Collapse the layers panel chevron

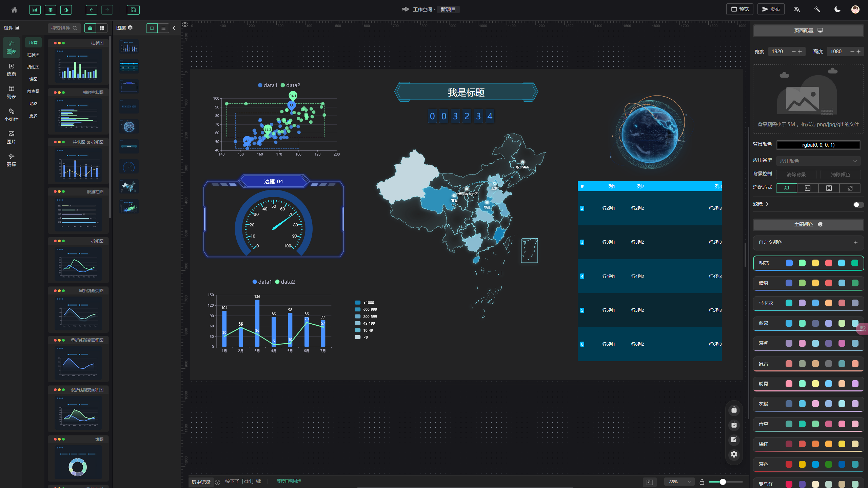point(174,28)
